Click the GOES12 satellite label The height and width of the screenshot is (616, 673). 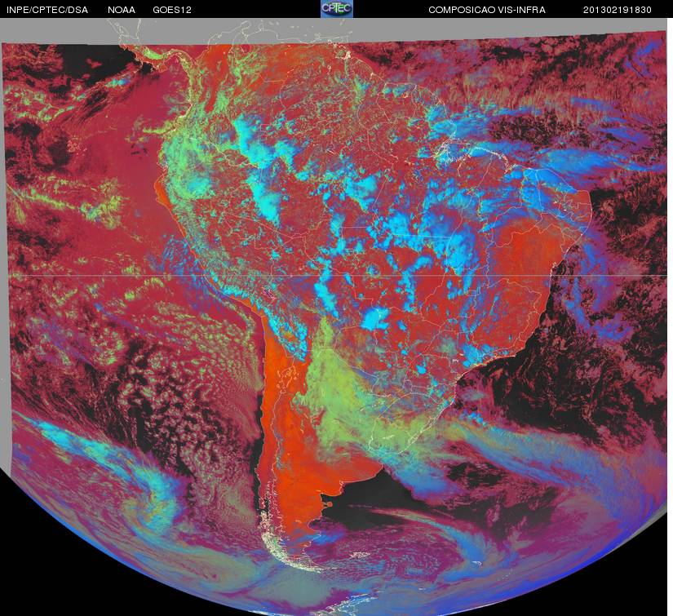(172, 10)
